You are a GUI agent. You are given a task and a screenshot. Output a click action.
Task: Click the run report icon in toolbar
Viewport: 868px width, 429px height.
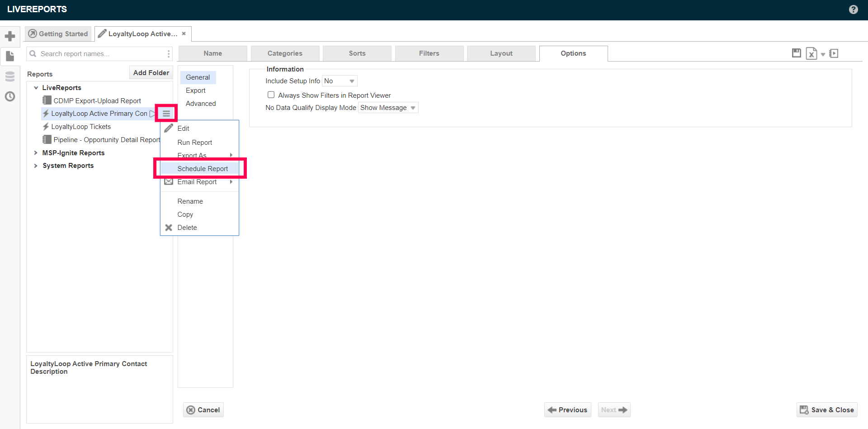[834, 53]
